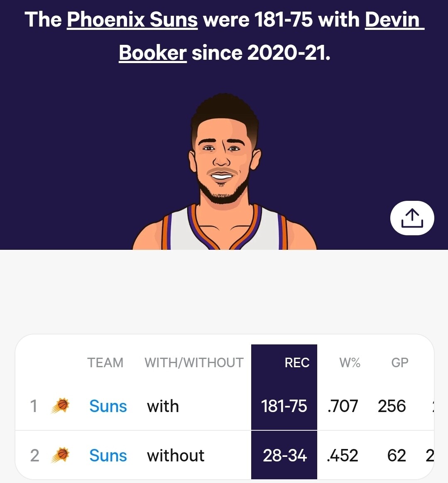Click the Devin Booker cartoon illustration
The height and width of the screenshot is (483, 448).
tap(225, 171)
